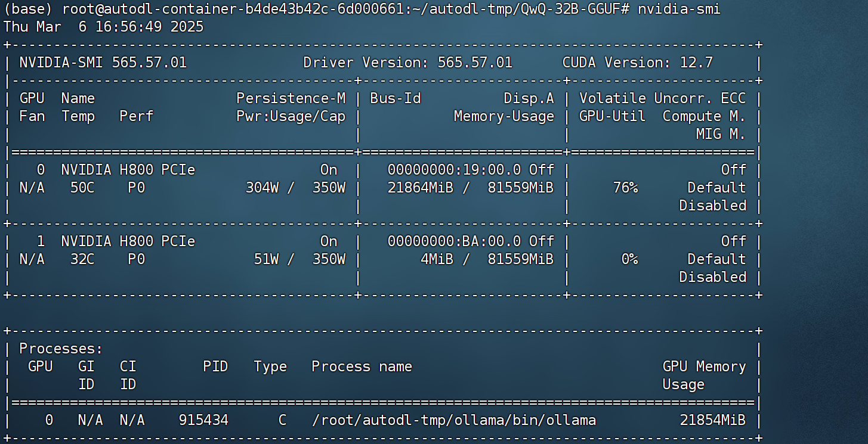Viewport: 868px width, 444px height.
Task: Click the process PID 915434
Action: click(x=203, y=420)
